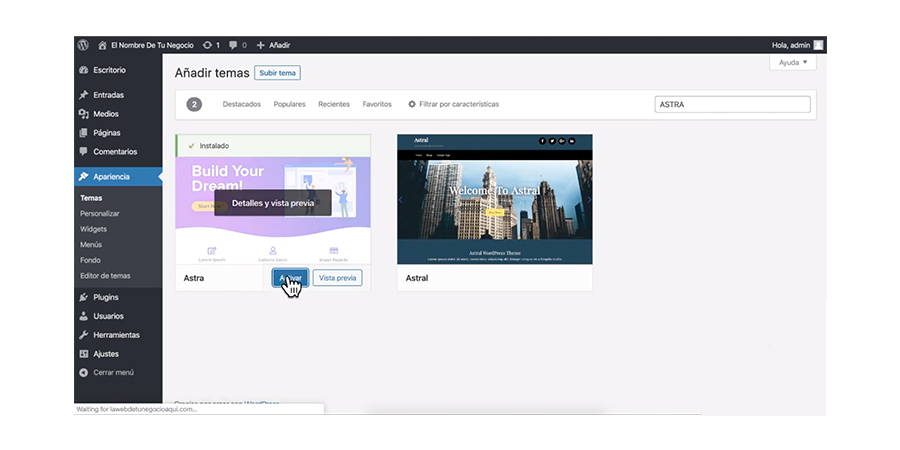Open Usuarios in the sidebar

click(108, 316)
